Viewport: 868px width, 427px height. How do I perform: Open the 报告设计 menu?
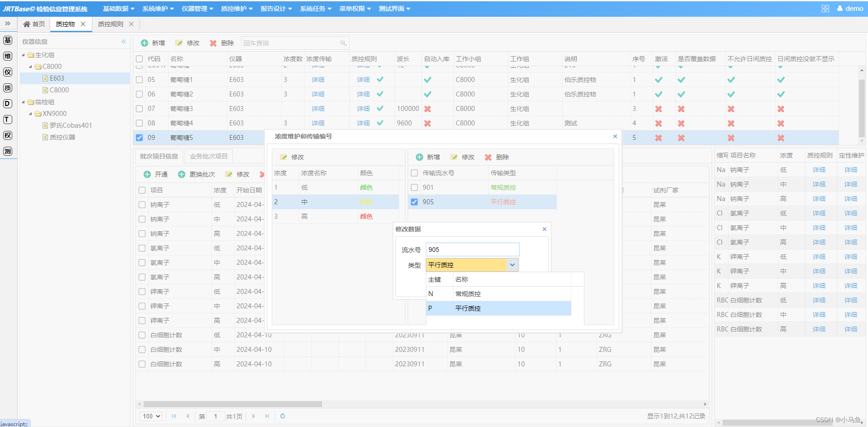pyautogui.click(x=276, y=9)
